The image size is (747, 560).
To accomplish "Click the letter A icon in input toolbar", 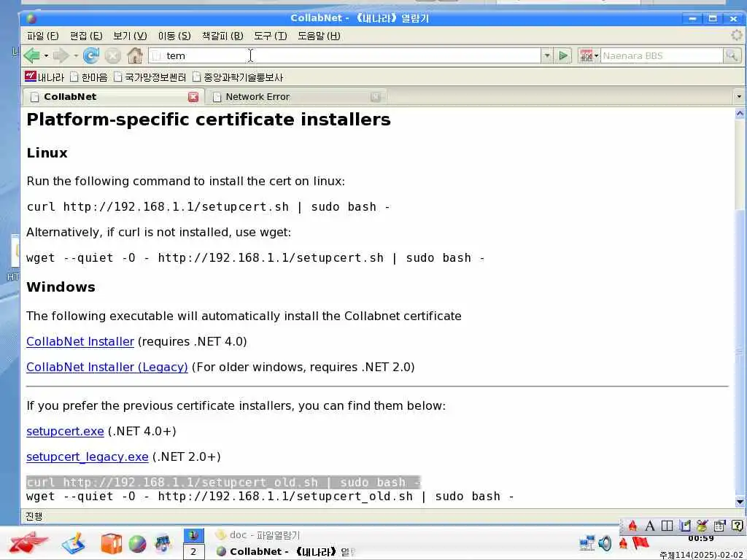I will tap(649, 526).
